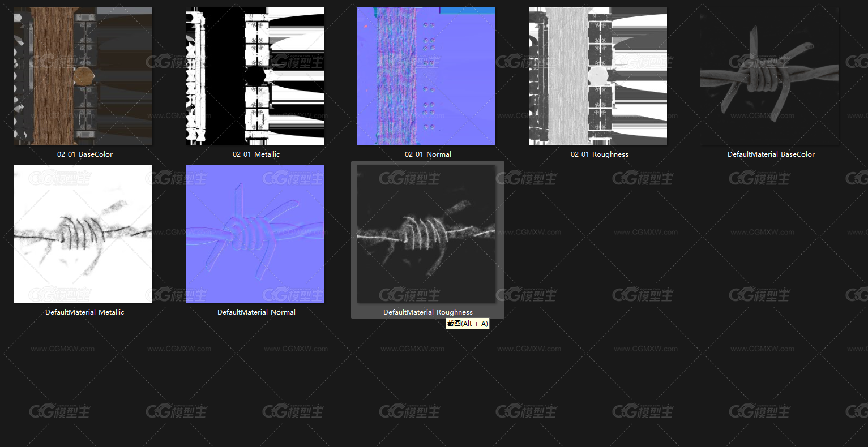Select the DefaultMaterial_BaseColor barbed wire thumbnail
The width and height of the screenshot is (868, 447).
point(769,76)
